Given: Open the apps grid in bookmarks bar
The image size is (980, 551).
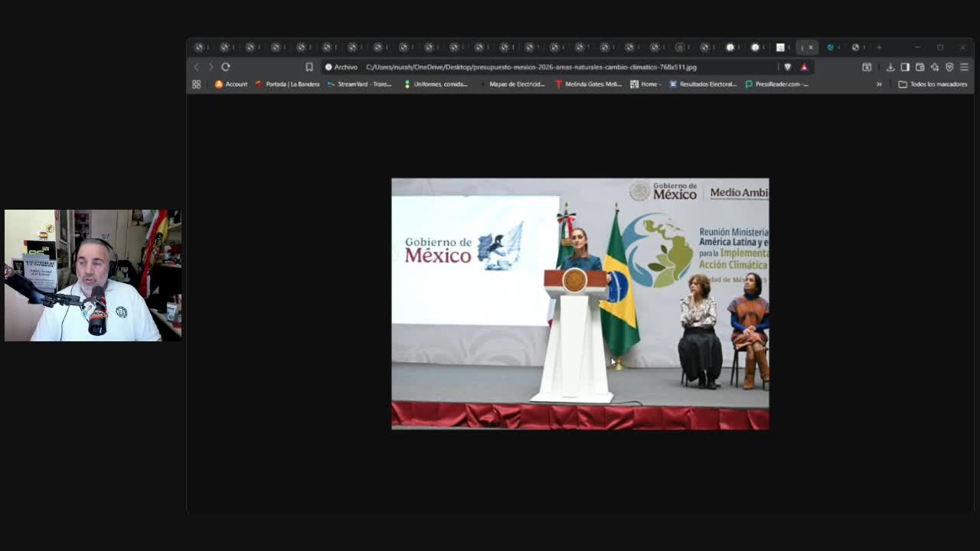Looking at the screenshot, I should coord(196,84).
